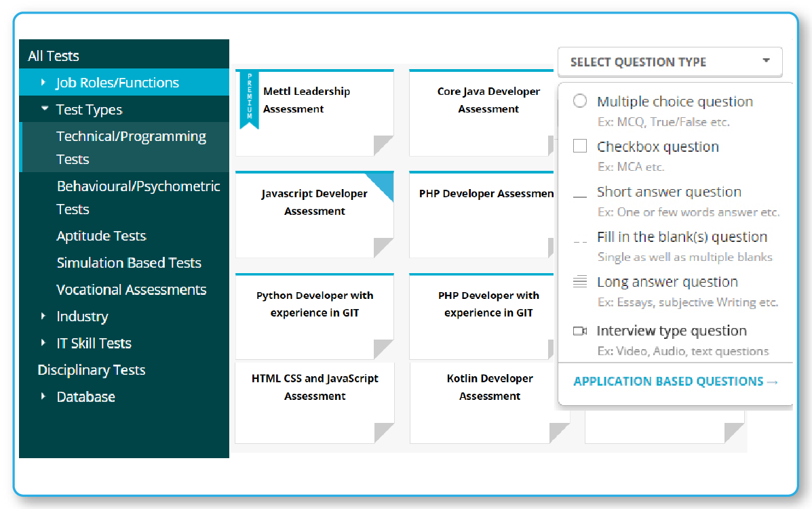Click the Long answer lines icon

(580, 282)
